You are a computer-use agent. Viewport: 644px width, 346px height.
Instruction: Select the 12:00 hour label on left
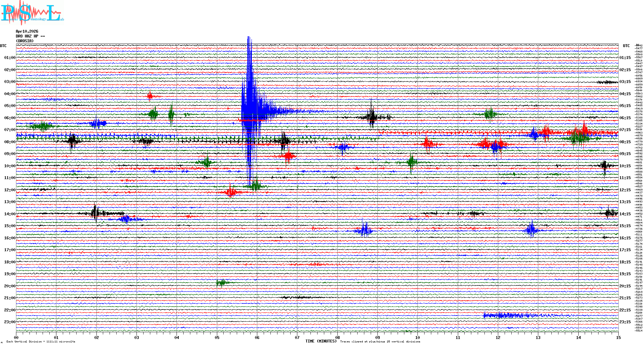10,190
